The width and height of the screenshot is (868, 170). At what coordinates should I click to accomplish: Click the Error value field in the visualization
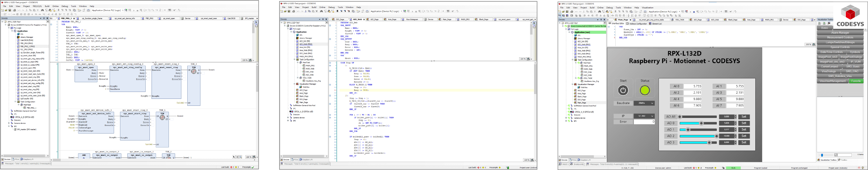coord(644,122)
